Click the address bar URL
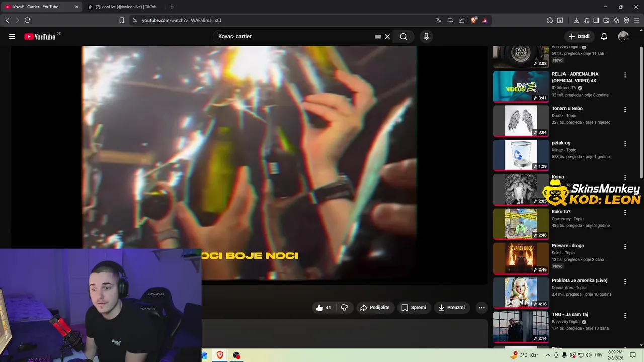 [x=181, y=20]
